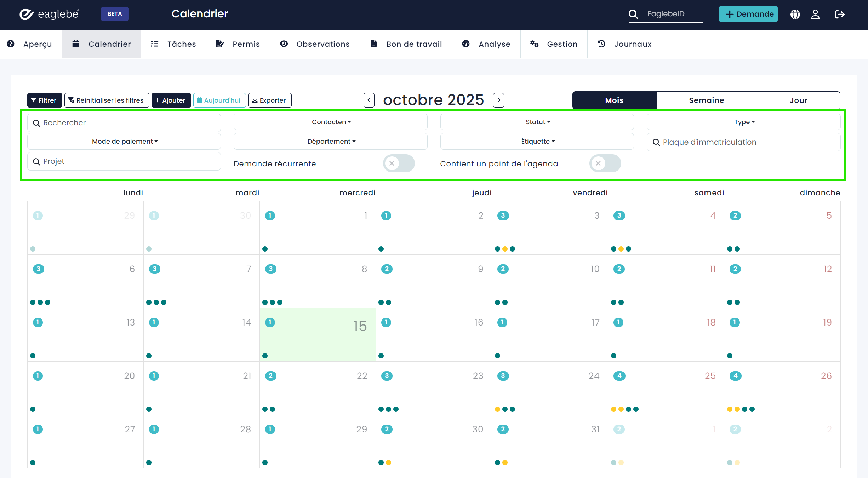Expand the Statut dropdown
868x478 pixels.
[x=537, y=122]
